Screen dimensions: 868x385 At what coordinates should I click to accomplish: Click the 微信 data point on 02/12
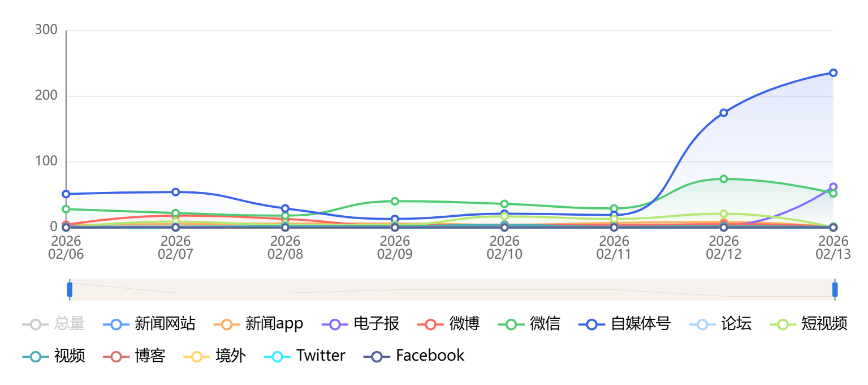[723, 179]
